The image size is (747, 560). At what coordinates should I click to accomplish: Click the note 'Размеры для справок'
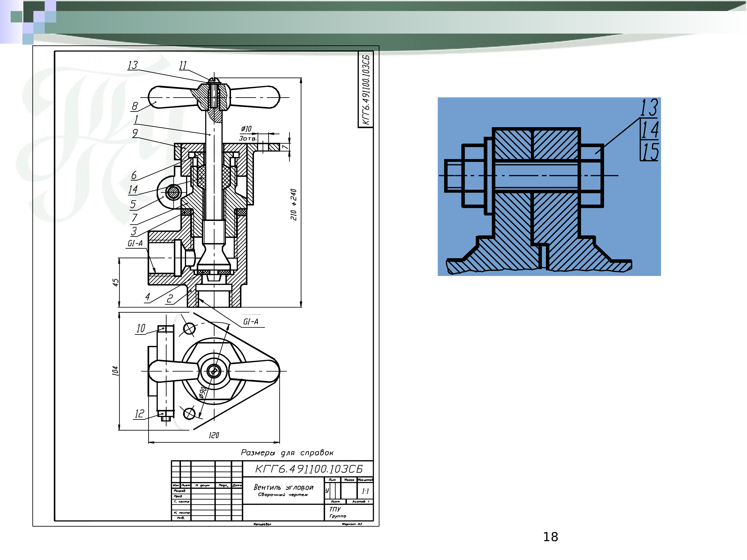[x=287, y=453]
